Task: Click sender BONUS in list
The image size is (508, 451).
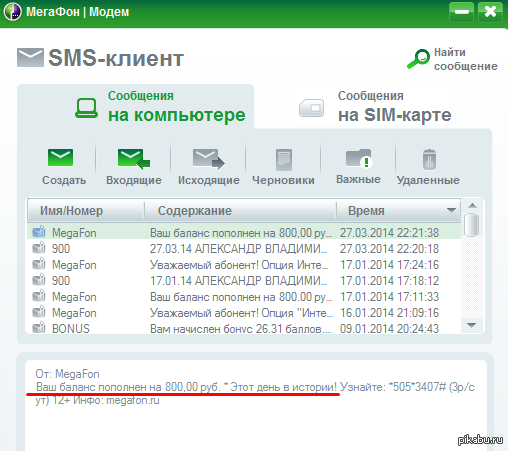Action: 71,329
